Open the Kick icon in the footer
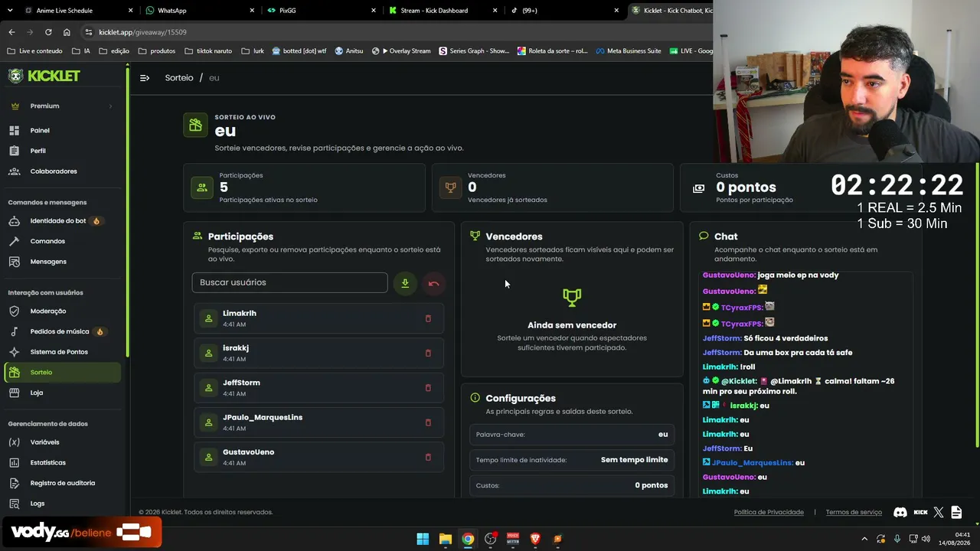The image size is (980, 551). tap(920, 513)
